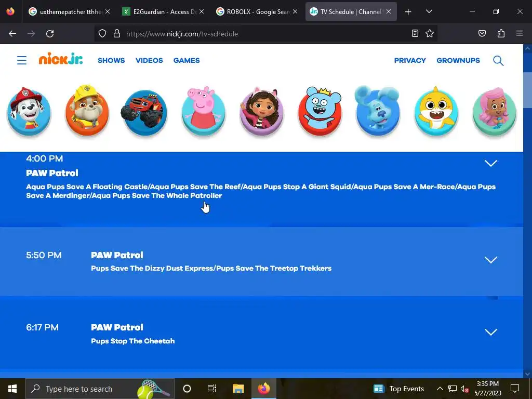Open the Top Events news widget
The image size is (532, 399).
(398, 389)
